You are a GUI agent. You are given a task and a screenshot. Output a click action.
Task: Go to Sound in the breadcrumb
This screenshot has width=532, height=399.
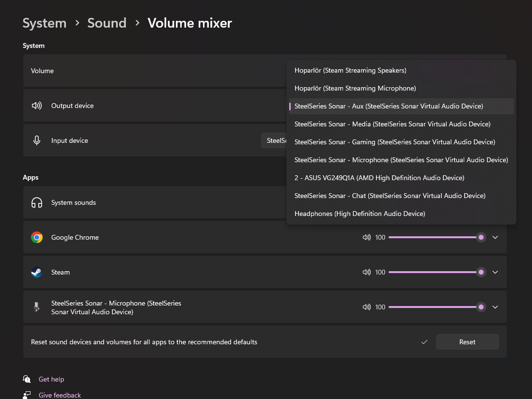[x=107, y=23]
